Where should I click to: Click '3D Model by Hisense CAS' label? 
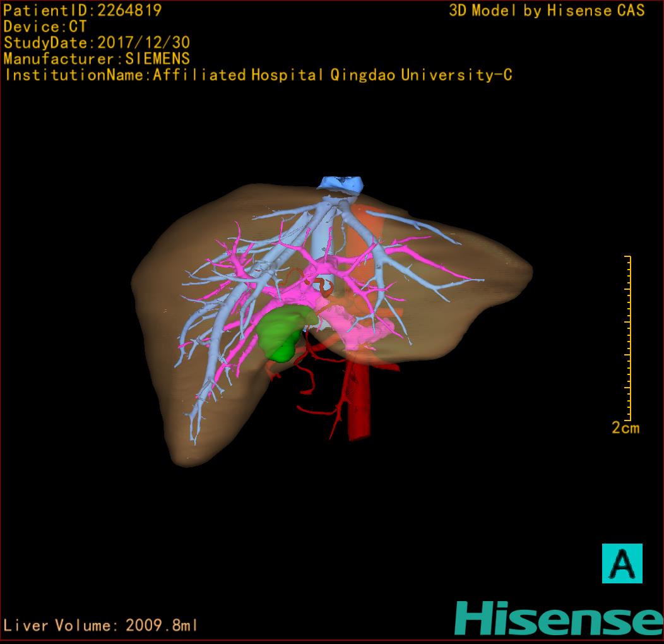click(x=547, y=10)
